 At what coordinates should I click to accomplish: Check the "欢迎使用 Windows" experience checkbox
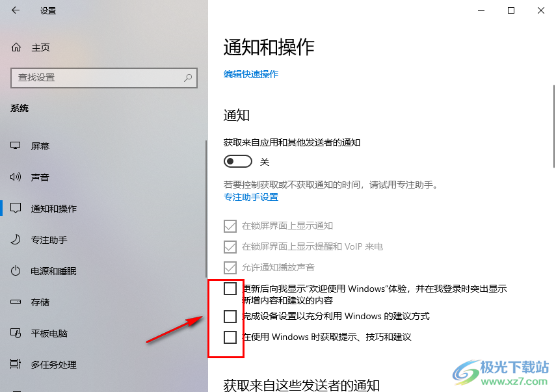pos(230,289)
